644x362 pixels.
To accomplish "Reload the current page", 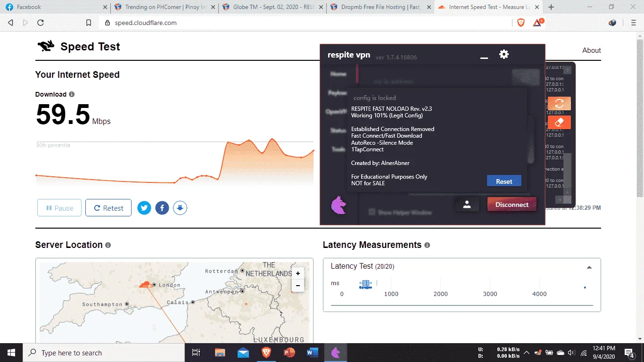I will pos(41,23).
